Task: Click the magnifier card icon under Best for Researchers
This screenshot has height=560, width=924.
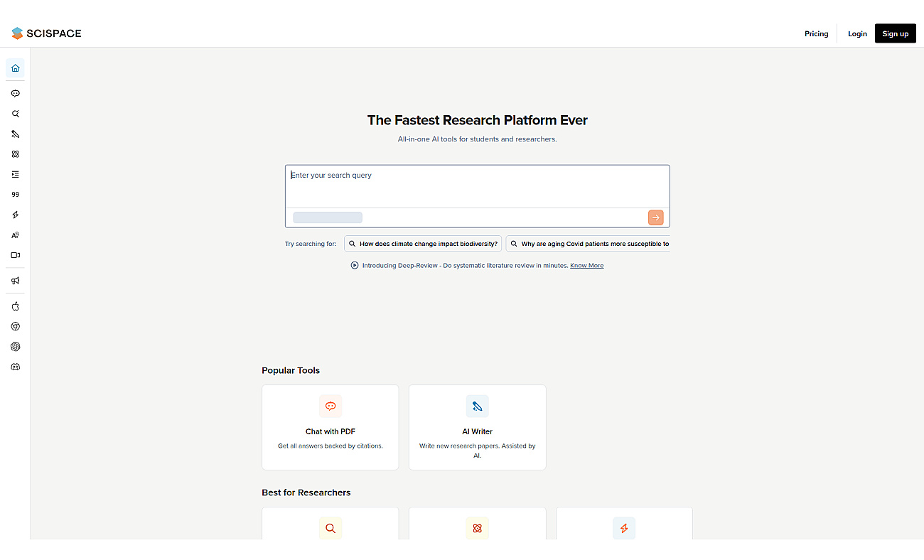Action: coord(331,528)
